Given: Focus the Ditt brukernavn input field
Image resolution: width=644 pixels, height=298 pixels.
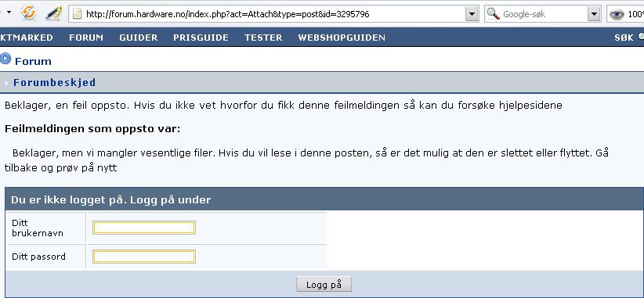Looking at the screenshot, I should coord(143,228).
